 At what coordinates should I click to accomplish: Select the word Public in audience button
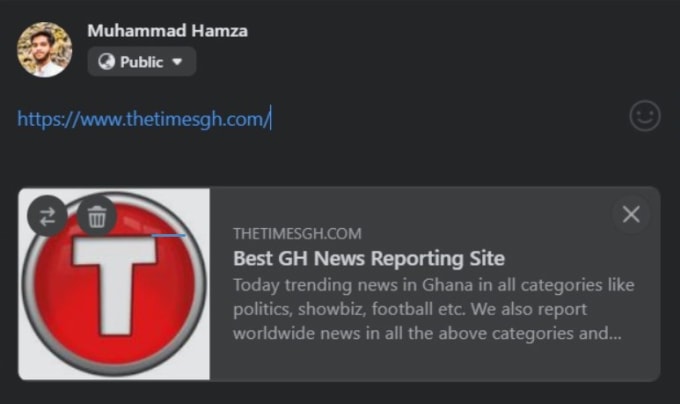pos(142,62)
